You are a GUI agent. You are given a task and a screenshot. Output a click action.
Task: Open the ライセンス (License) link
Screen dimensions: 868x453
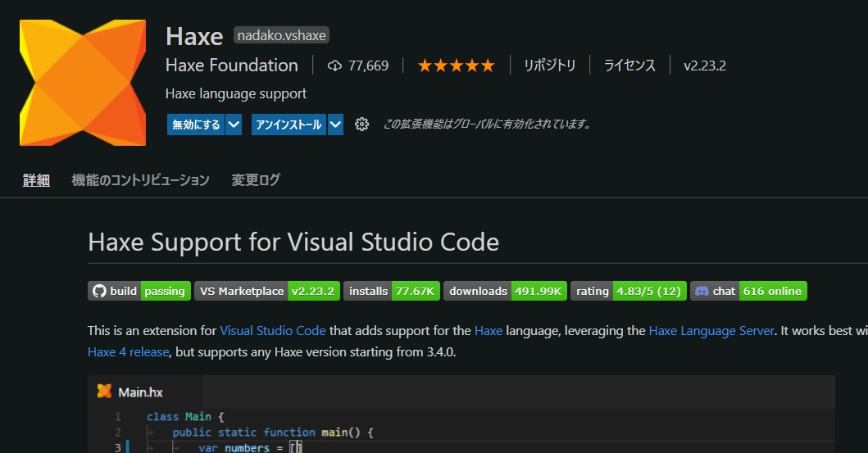[629, 66]
